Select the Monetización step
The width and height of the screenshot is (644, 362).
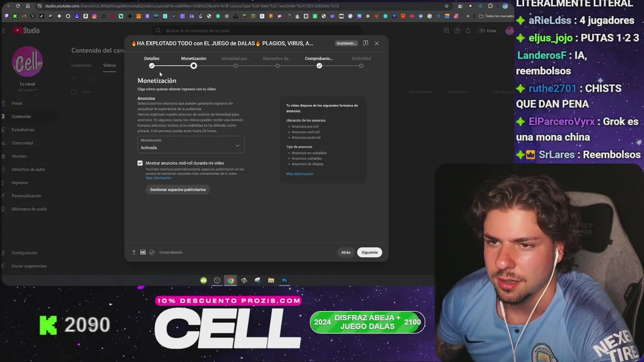(x=194, y=62)
